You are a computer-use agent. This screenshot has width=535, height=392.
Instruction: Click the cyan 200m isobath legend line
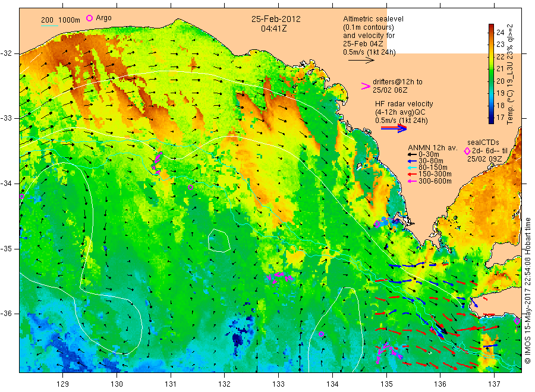point(49,25)
